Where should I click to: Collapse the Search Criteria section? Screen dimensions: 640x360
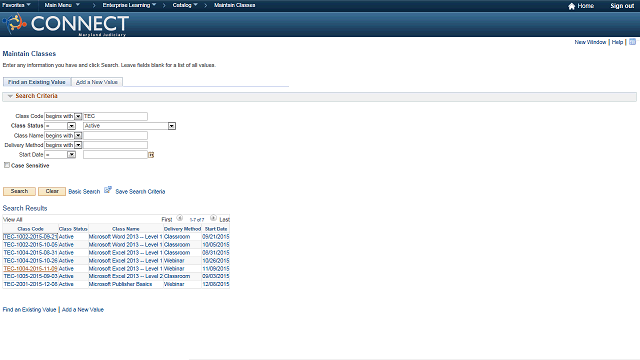coord(10,96)
